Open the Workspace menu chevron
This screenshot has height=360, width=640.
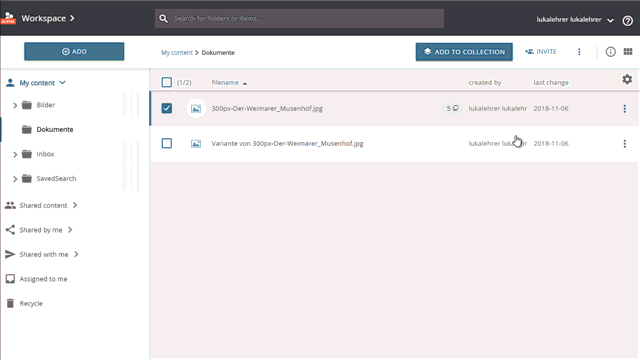click(x=72, y=18)
